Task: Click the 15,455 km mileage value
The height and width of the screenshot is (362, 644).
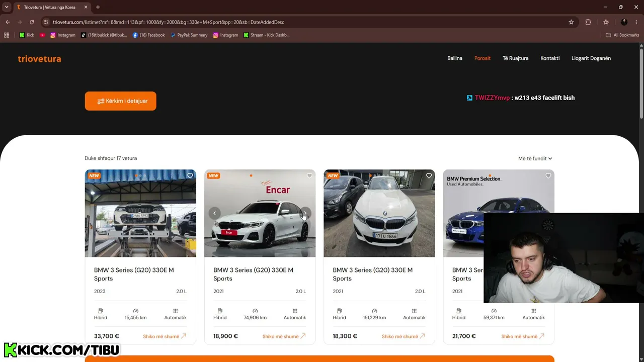Action: pyautogui.click(x=135, y=318)
